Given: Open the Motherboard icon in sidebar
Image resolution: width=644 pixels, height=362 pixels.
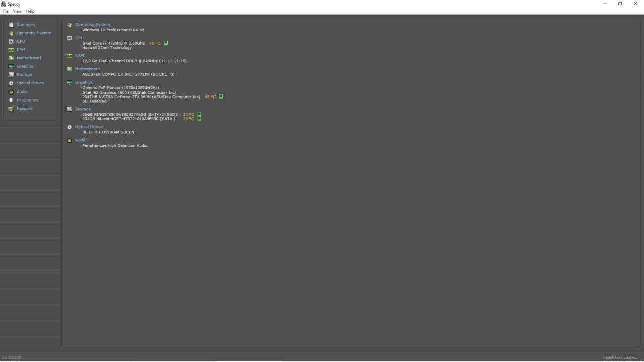Looking at the screenshot, I should point(11,58).
